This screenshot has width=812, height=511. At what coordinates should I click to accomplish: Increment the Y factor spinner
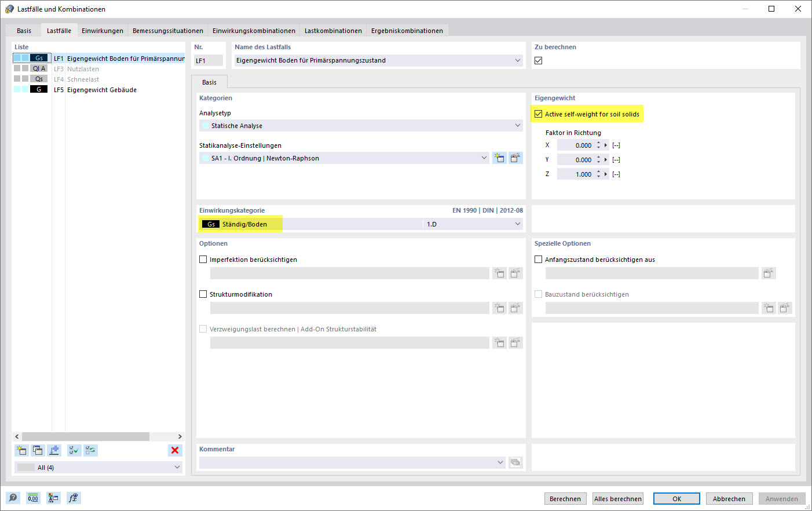[x=599, y=158]
